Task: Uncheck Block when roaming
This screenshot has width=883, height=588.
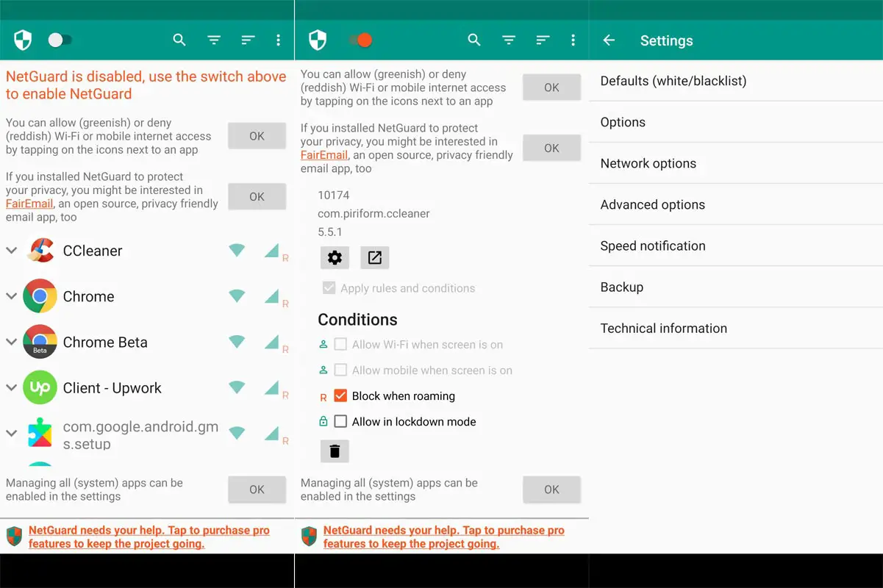Action: tap(340, 395)
